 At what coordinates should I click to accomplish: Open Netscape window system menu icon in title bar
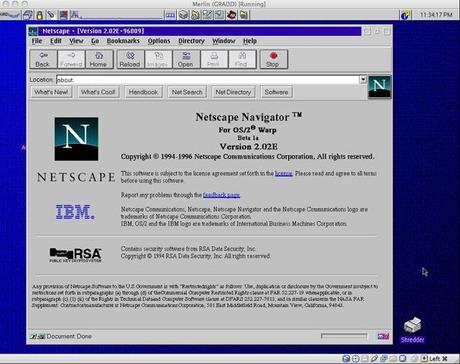point(33,31)
